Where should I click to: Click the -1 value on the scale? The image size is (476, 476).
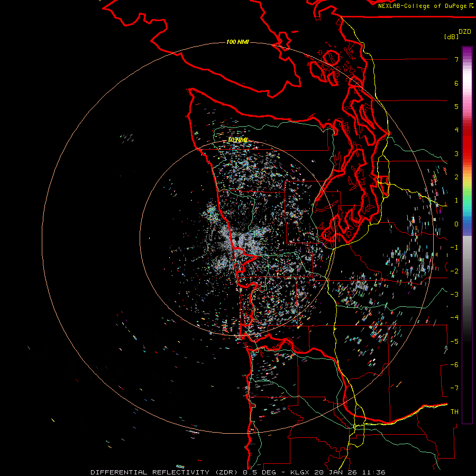[x=454, y=248]
